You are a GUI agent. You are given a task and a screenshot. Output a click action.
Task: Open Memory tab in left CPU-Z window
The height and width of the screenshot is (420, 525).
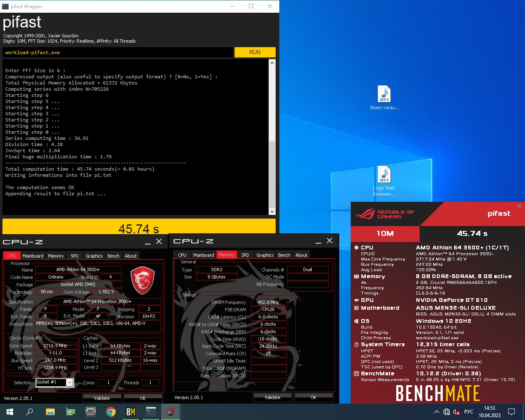pos(56,256)
